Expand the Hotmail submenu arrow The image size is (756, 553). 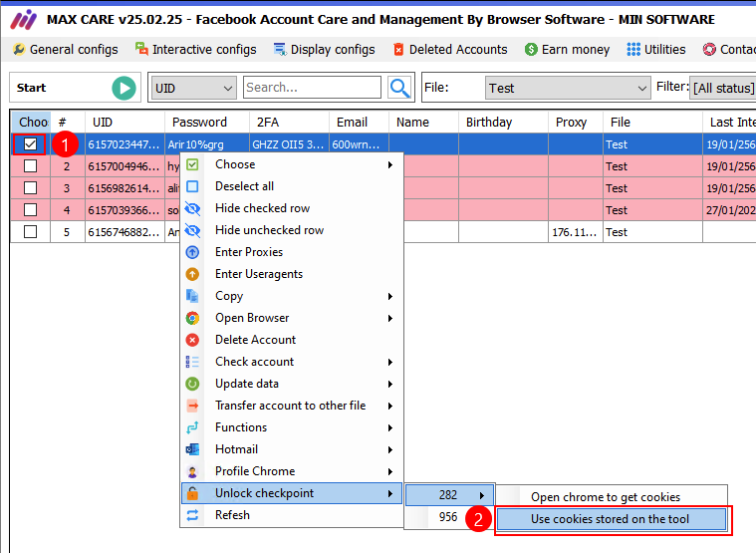[x=390, y=449]
